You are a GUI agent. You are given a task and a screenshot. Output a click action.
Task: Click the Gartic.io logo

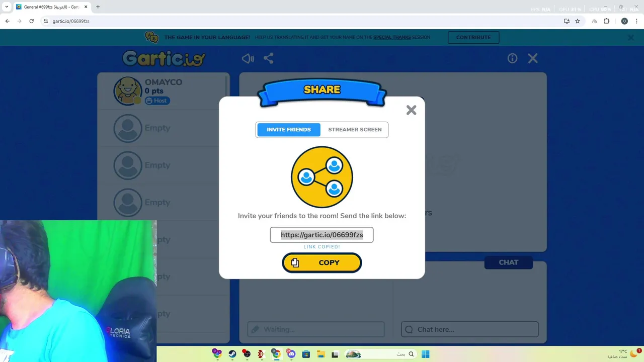pos(164,59)
